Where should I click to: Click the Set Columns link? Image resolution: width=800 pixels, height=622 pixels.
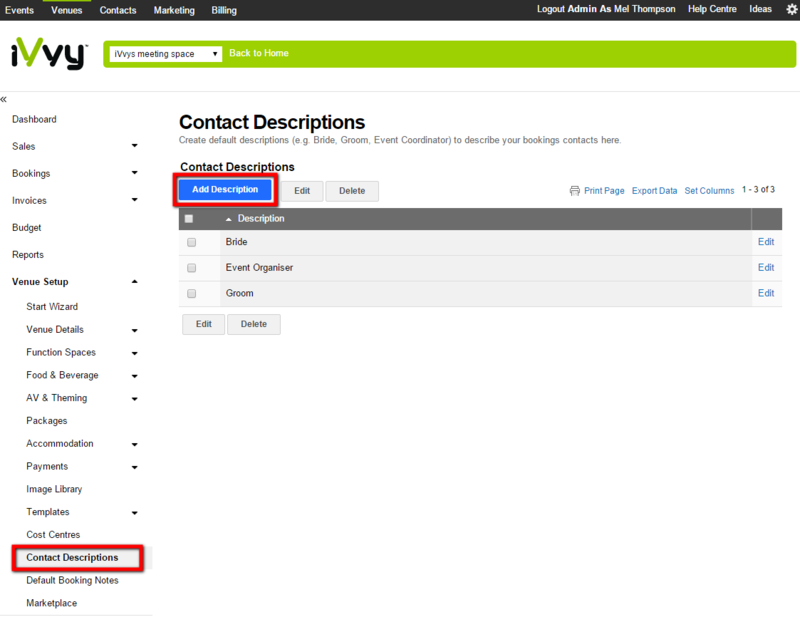(x=709, y=191)
